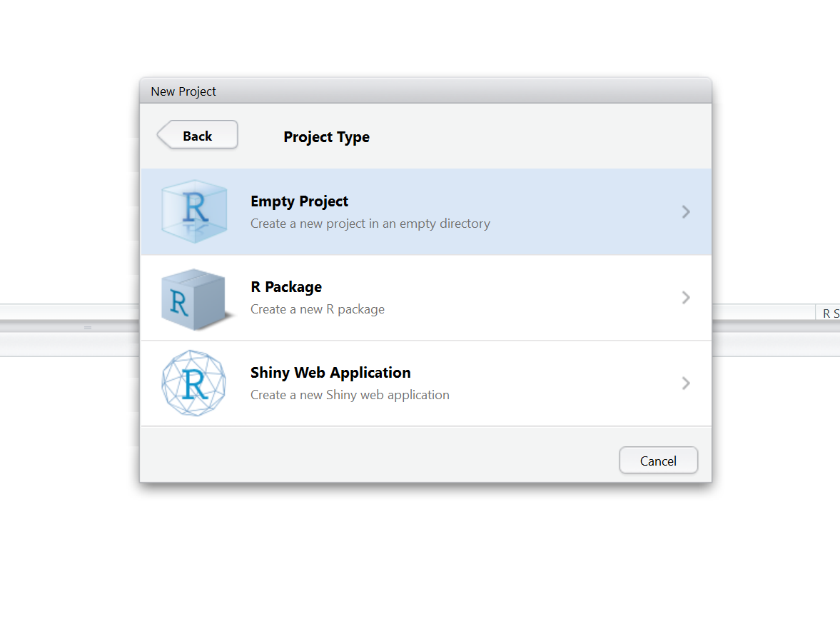Click the Project Type heading

326,137
